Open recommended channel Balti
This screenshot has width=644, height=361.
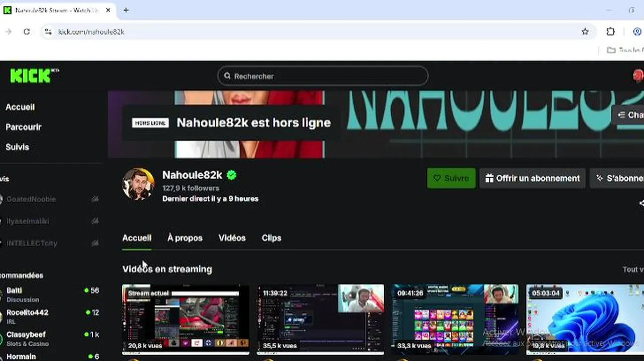[x=50, y=294]
